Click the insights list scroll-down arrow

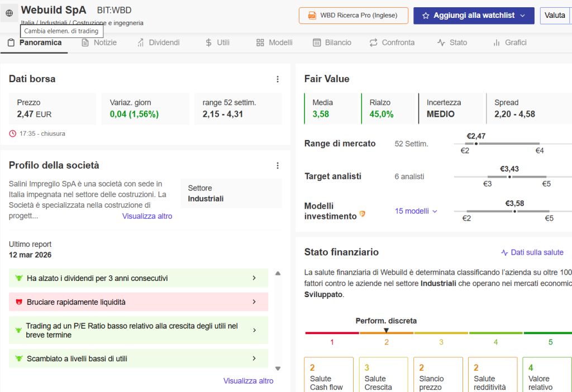click(x=278, y=369)
